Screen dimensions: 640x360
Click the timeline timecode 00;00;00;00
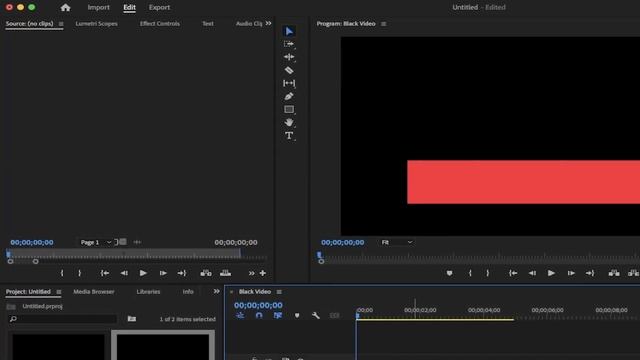click(x=258, y=305)
